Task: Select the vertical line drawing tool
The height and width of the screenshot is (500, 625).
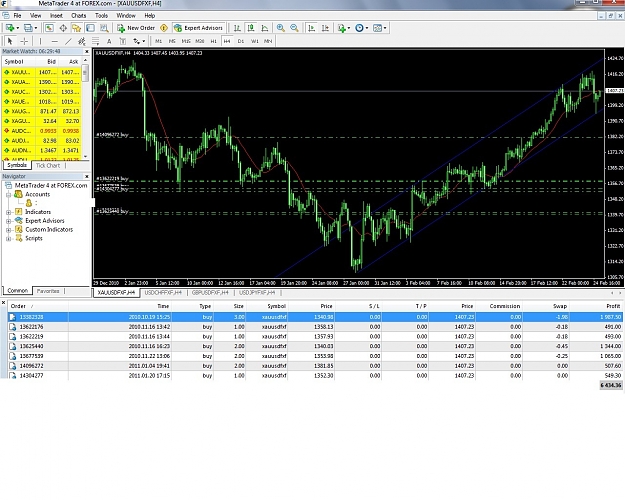Action: (x=40, y=41)
